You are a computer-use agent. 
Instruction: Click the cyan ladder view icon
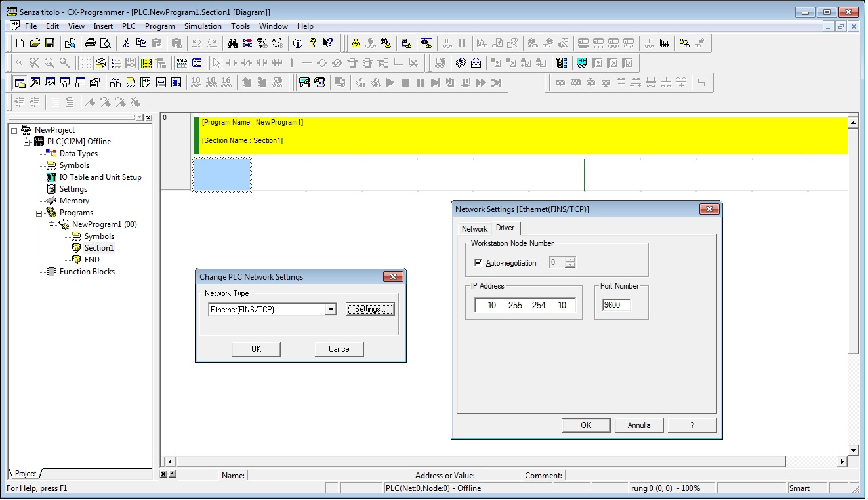(581, 63)
